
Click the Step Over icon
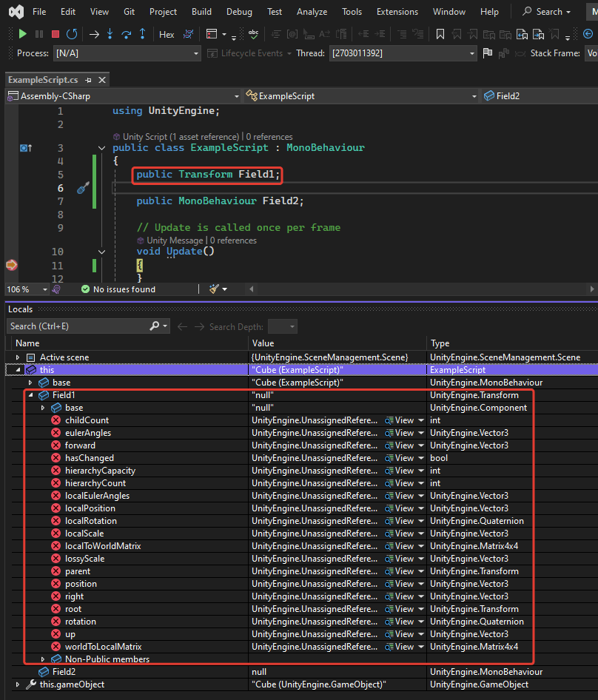click(x=127, y=34)
